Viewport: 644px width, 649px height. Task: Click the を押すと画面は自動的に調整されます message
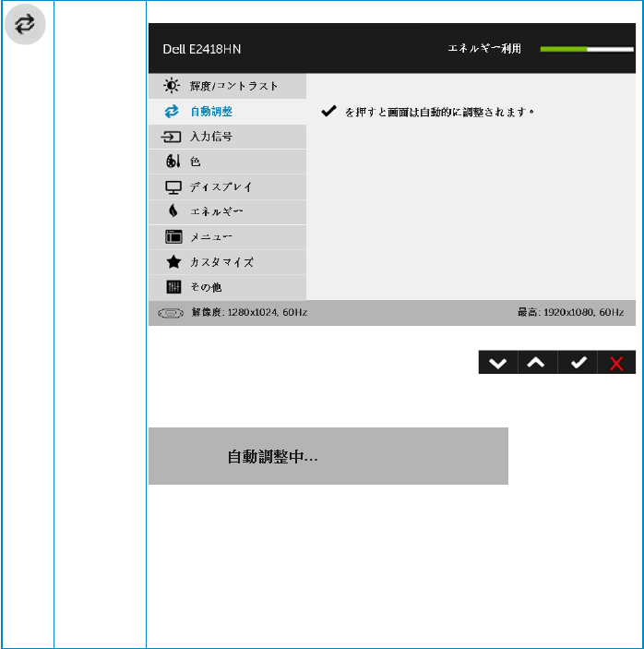439,112
